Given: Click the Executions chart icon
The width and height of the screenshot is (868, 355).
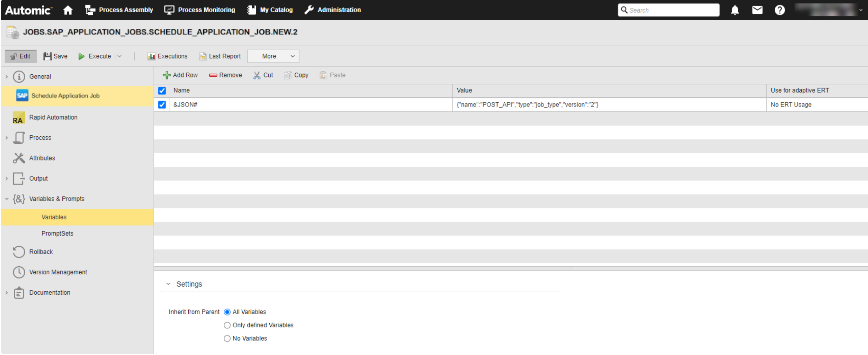Looking at the screenshot, I should (151, 56).
